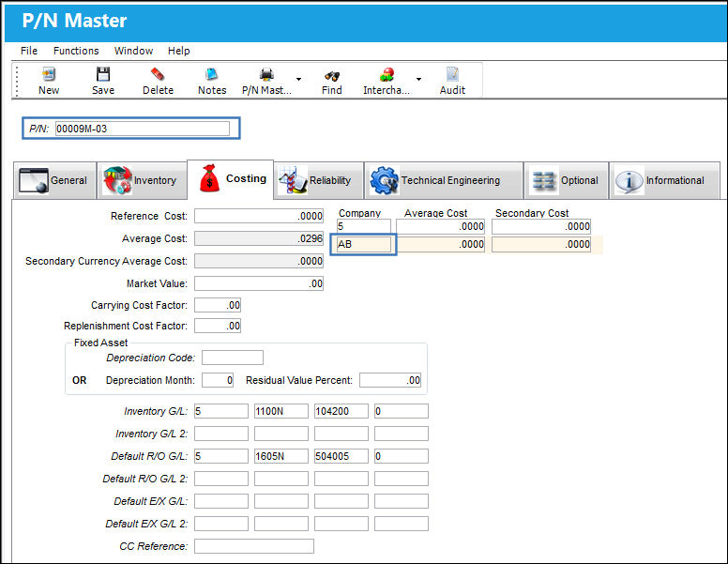Click the Depreciation Month field
The image size is (728, 564).
(218, 380)
